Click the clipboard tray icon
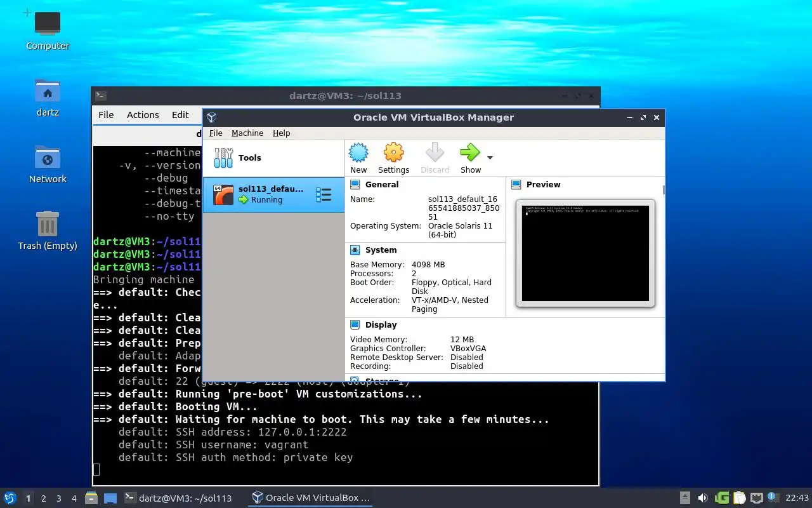Viewport: 812px width, 508px height. tap(739, 498)
